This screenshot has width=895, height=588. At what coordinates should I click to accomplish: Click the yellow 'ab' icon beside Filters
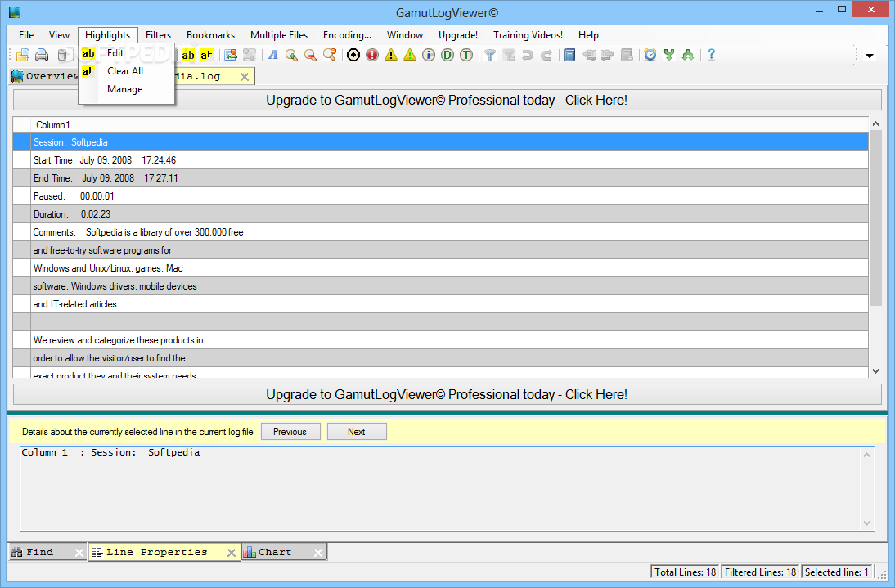click(188, 55)
